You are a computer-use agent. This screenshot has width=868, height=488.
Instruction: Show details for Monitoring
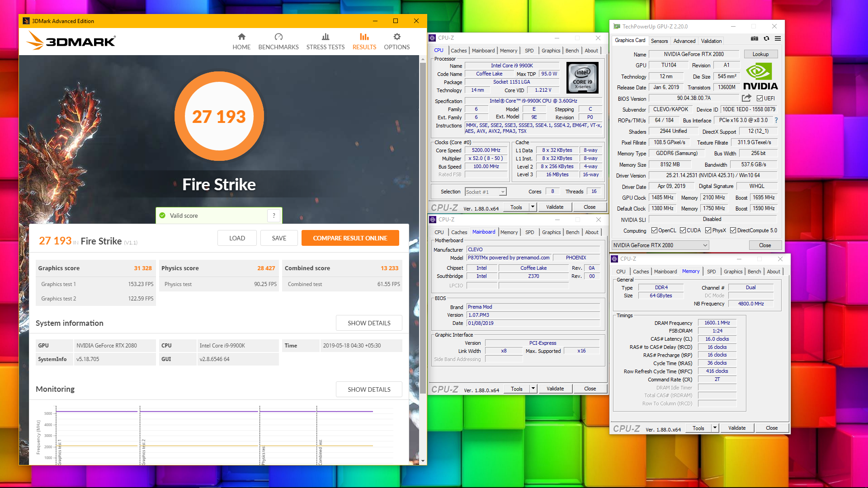pos(369,389)
